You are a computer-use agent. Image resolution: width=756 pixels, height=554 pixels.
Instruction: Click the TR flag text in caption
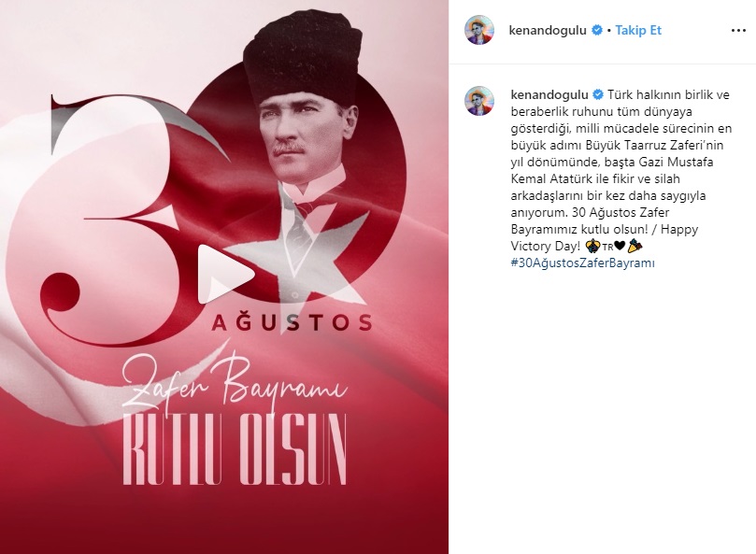(x=607, y=248)
